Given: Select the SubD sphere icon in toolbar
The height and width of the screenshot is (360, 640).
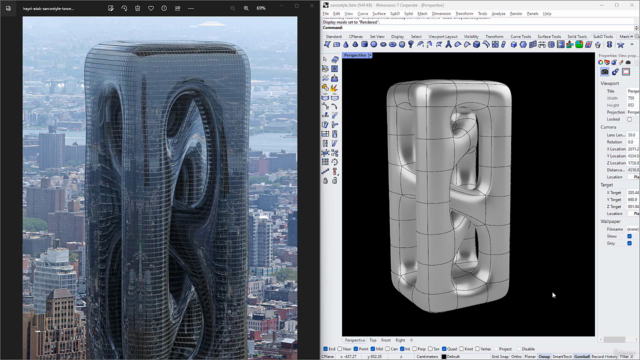Looking at the screenshot, I should click(374, 44).
